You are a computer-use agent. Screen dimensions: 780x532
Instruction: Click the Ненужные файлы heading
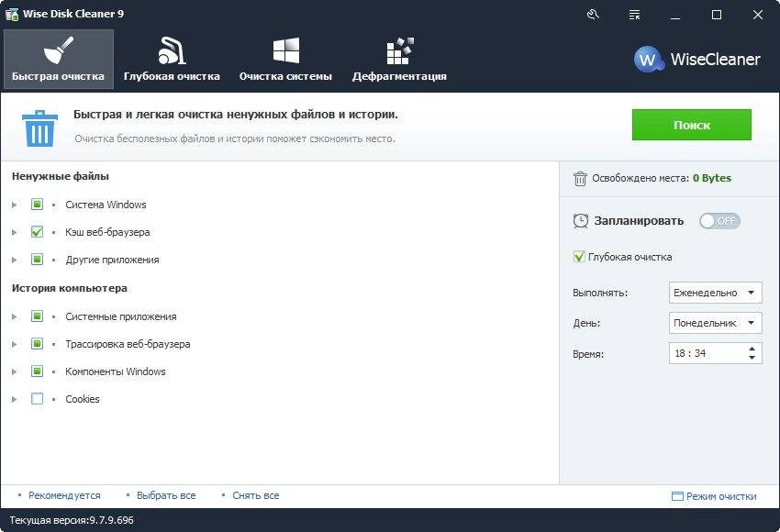point(61,176)
